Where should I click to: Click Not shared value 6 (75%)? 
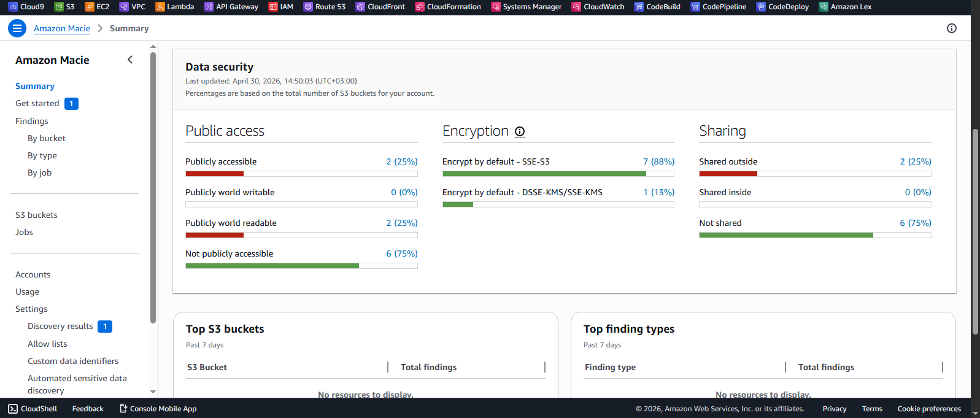pos(916,223)
